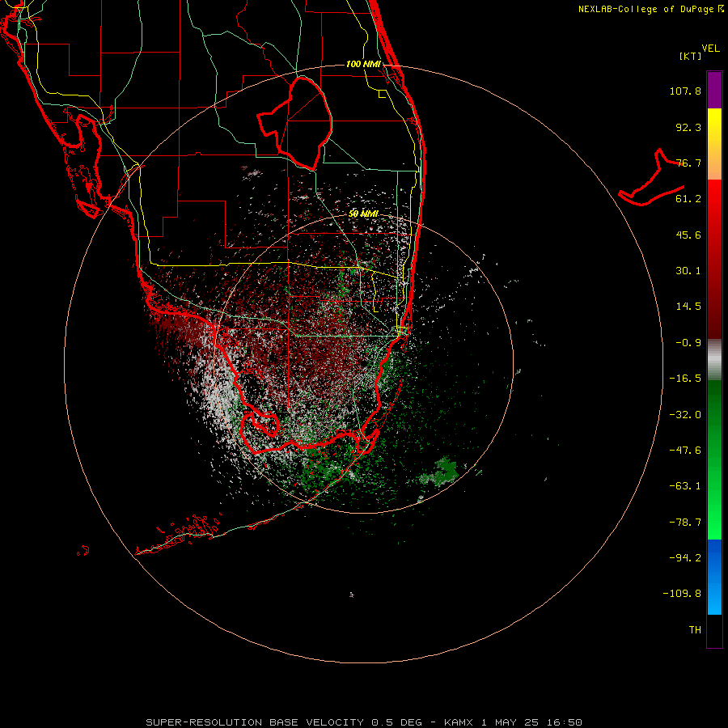Click the Bahamas island outline east of Florida
This screenshot has height=728, width=728.
[652, 178]
